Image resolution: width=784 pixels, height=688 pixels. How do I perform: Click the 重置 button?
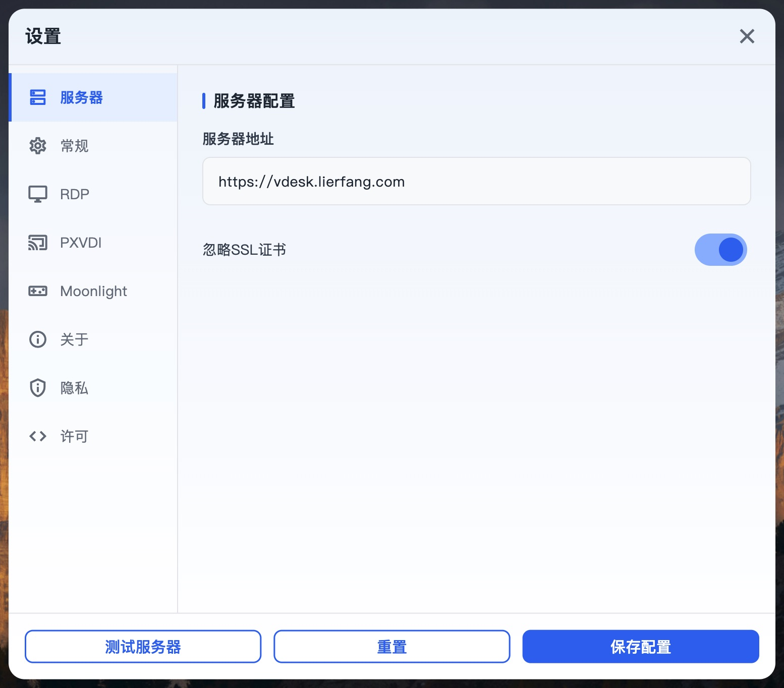coord(391,647)
